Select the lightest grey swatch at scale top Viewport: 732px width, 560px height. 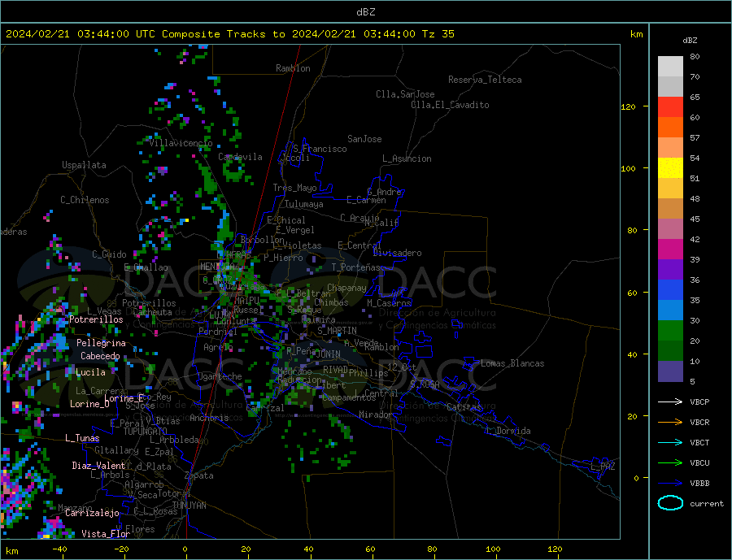[x=670, y=67]
